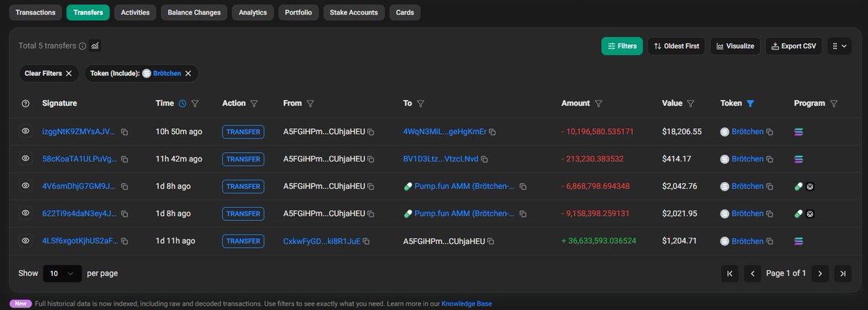Go to the Analytics tab
The image size is (868, 310).
pyautogui.click(x=253, y=12)
